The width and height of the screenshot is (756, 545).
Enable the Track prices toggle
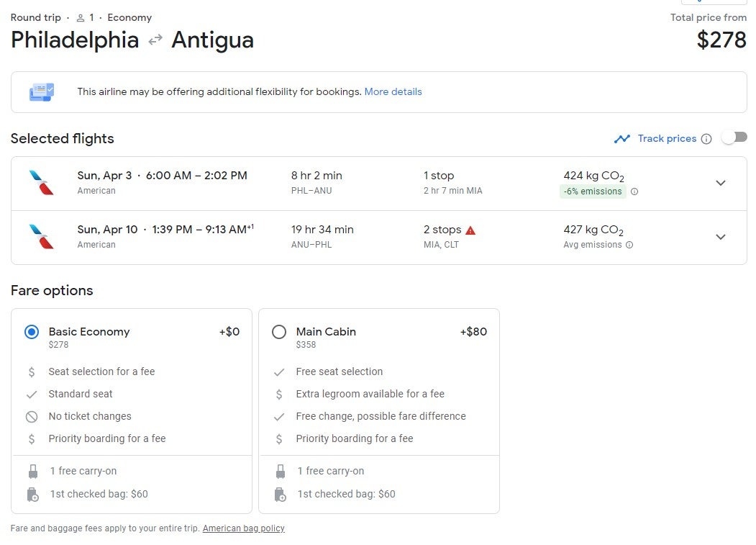click(734, 138)
